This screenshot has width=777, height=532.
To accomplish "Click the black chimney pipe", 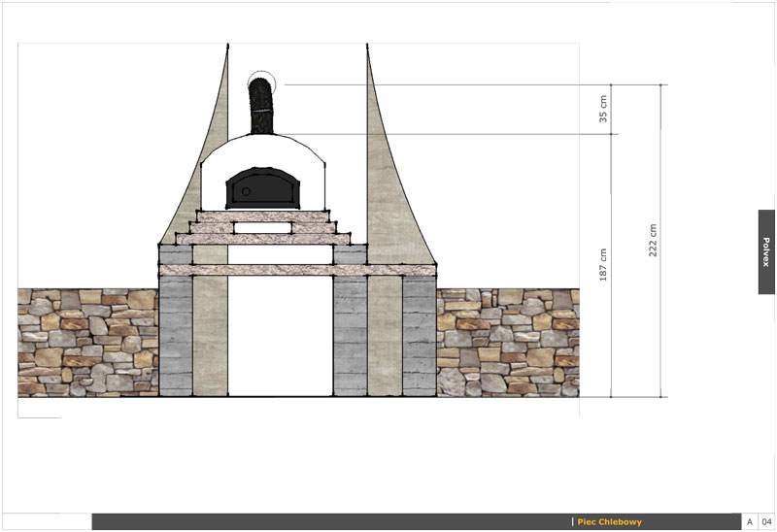I will pyautogui.click(x=261, y=109).
